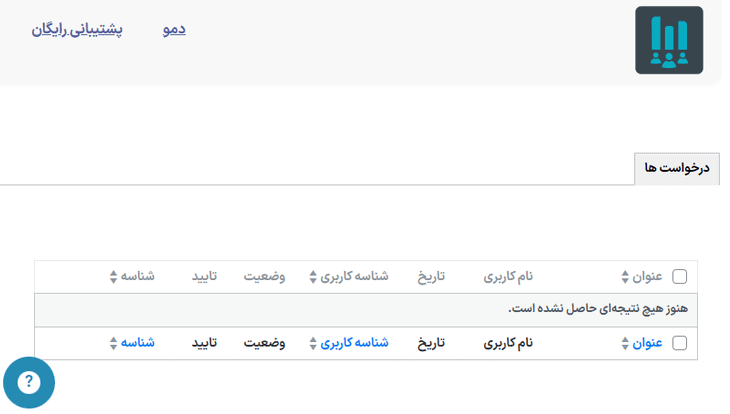Click the blue شناسه footer column link
The height and width of the screenshot is (414, 730).
coord(138,343)
